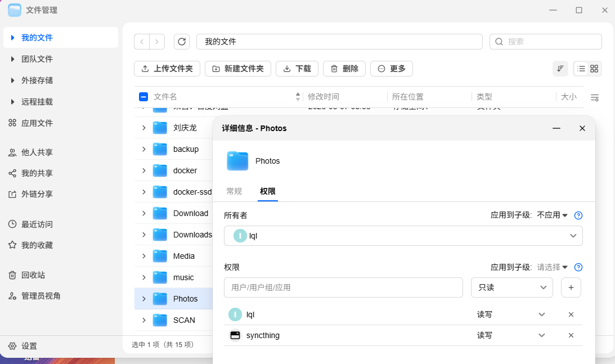Click the 上传文件夹 button

click(167, 69)
